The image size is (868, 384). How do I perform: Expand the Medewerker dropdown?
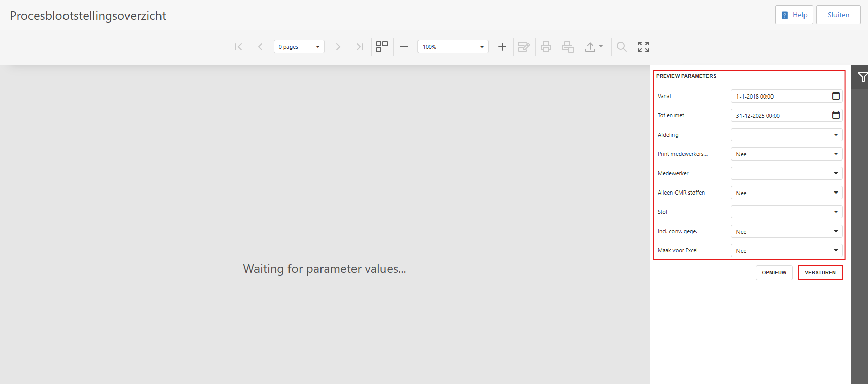coord(836,173)
